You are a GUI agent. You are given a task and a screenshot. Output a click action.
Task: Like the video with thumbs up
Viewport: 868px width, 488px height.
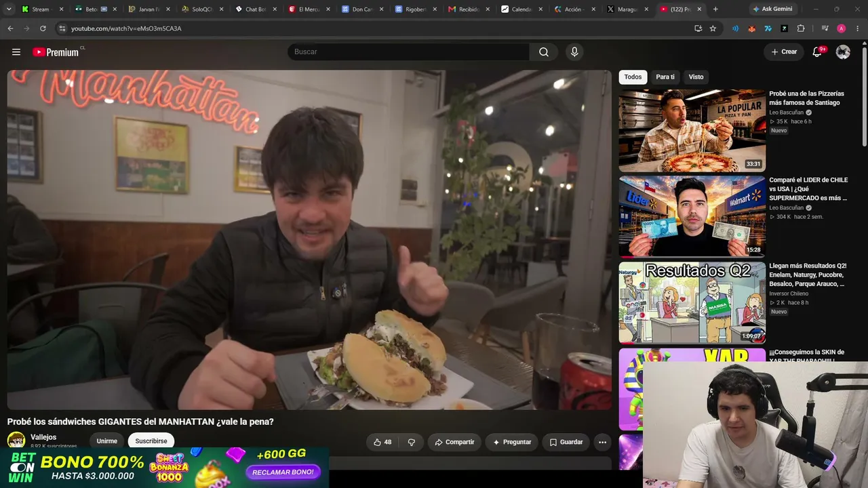click(382, 442)
